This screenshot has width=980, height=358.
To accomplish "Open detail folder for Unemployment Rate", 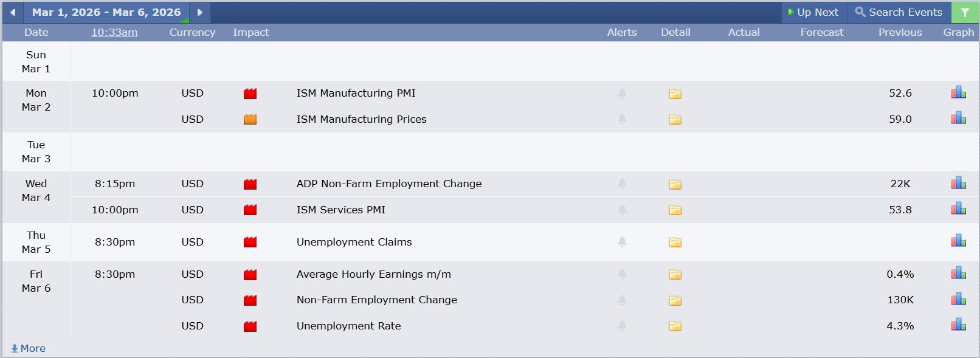I will point(675,326).
